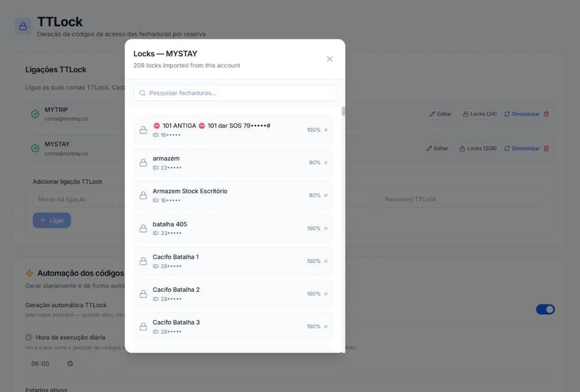Click the green check icon beside MYSTAY
Viewport: 580px width, 392px height.
35,149
